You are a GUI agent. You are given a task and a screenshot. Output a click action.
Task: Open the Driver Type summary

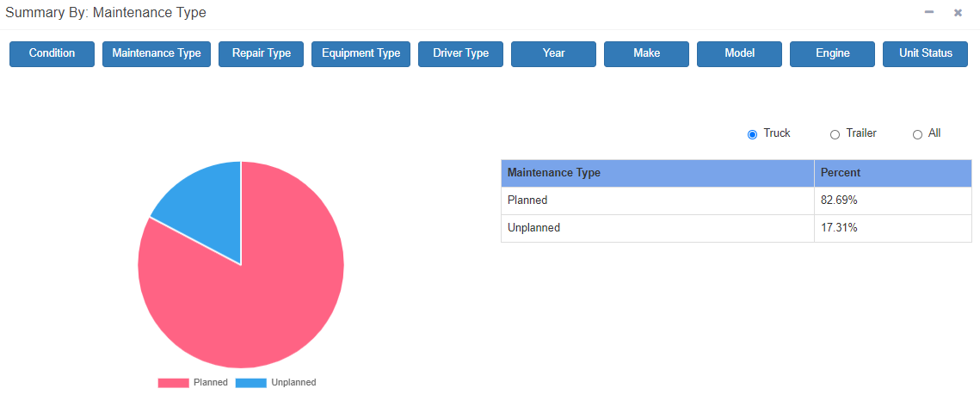coord(460,53)
